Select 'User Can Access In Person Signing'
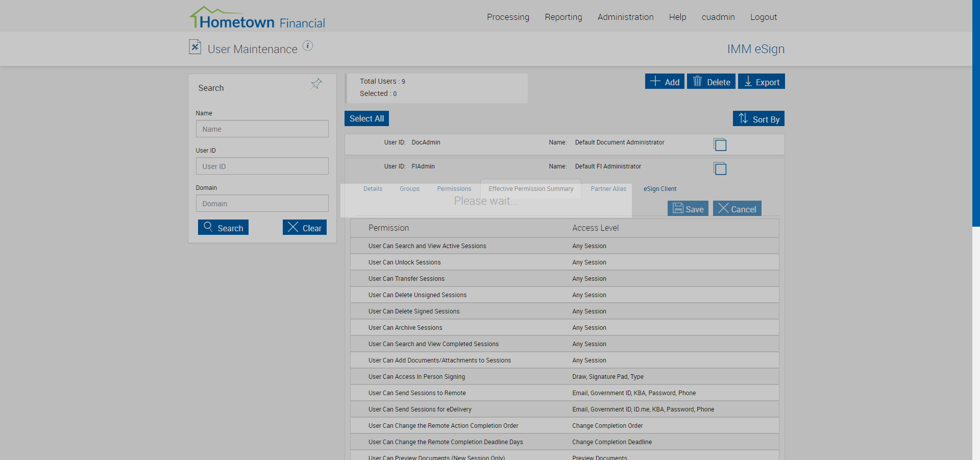This screenshot has height=460, width=980. point(565,376)
